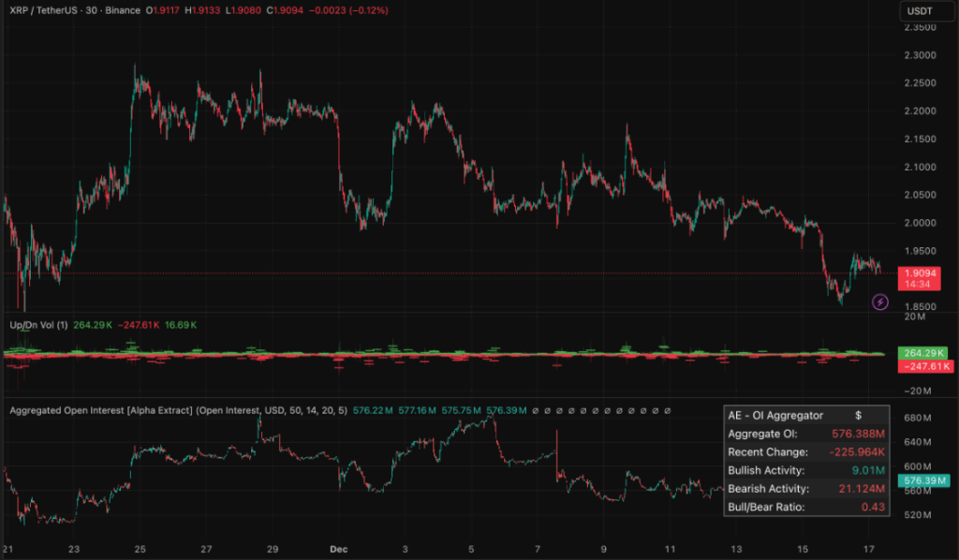
Task: Click the red 1.9094 current price label
Action: coord(920,278)
